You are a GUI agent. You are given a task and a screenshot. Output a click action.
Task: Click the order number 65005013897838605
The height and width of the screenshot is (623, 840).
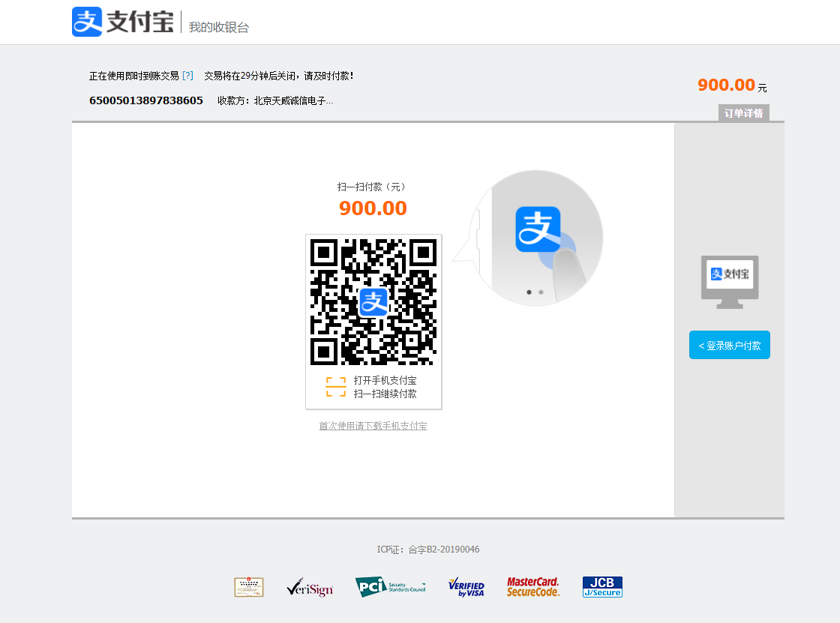coord(145,100)
